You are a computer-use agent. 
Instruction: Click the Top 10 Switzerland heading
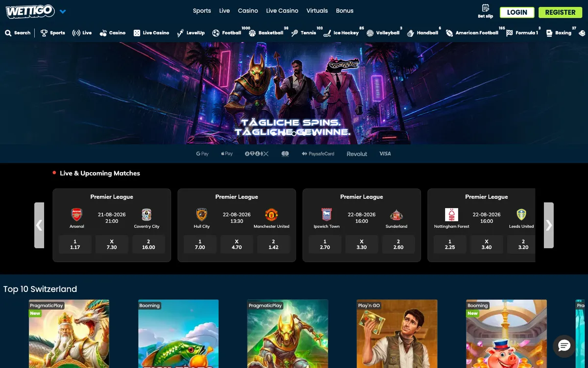point(40,289)
